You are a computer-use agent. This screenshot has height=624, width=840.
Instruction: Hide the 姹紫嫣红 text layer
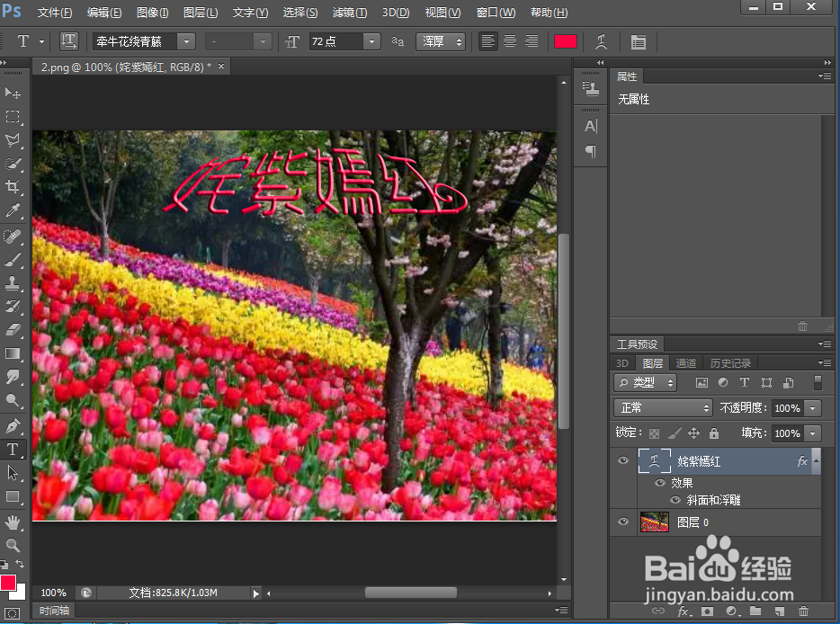click(x=623, y=460)
